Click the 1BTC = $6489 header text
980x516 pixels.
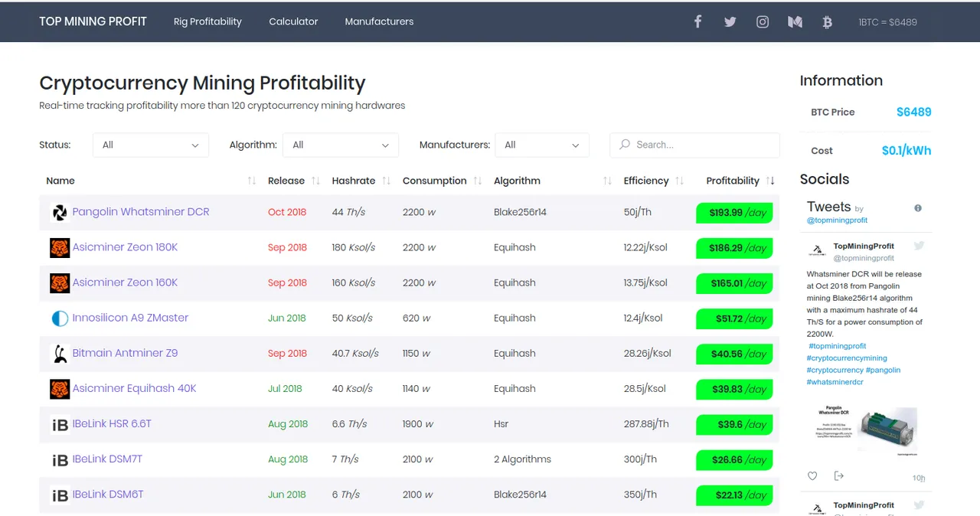[x=887, y=22]
